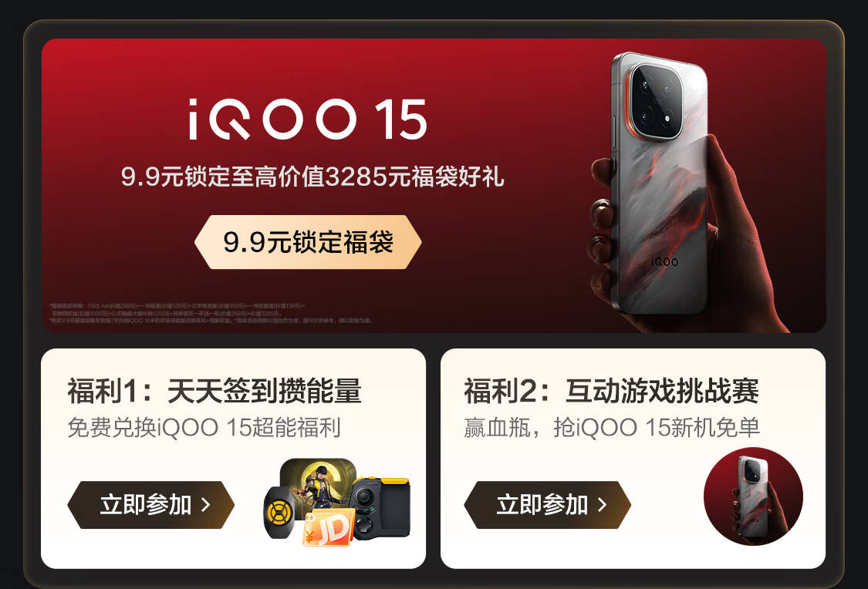This screenshot has width=868, height=589.
Task: Click the 免费兑换iQOO 15超能福利 subtitle
Action: click(204, 428)
